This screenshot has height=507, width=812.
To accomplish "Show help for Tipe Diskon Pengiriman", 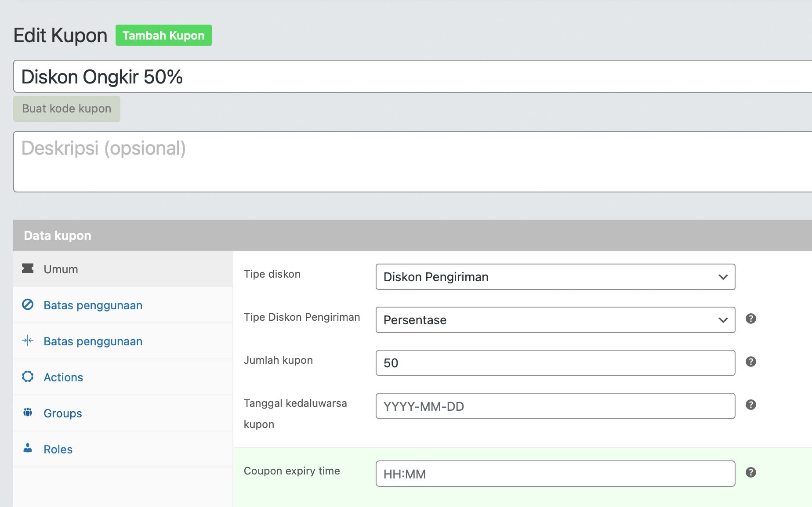I will click(x=750, y=319).
